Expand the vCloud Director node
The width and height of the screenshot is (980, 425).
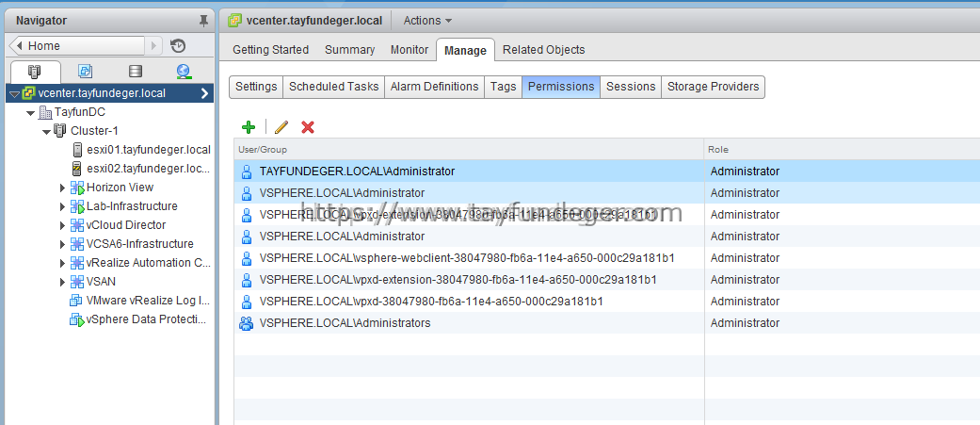62,225
